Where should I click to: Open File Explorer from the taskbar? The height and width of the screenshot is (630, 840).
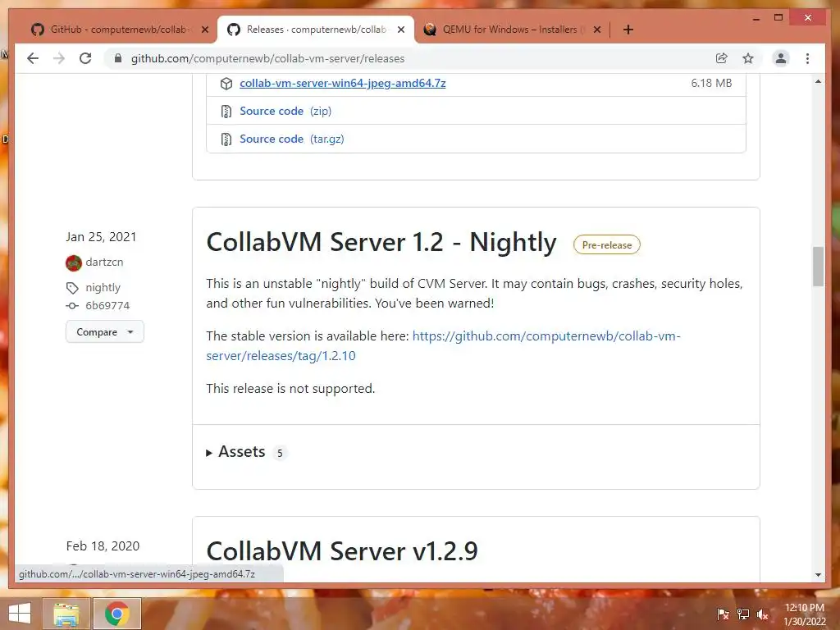[66, 614]
